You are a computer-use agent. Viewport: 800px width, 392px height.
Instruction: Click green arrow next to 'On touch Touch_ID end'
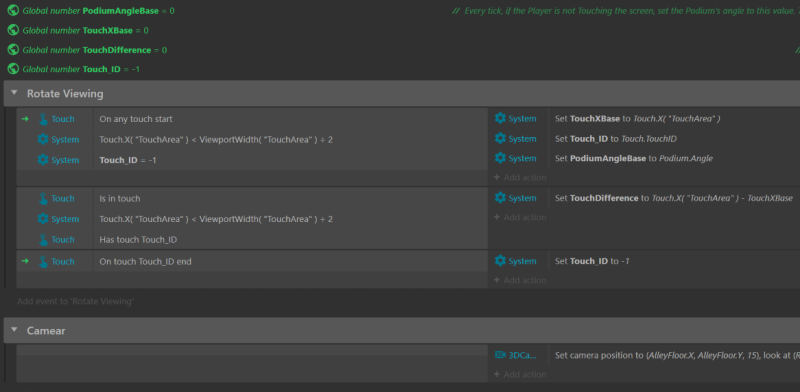[x=24, y=261]
